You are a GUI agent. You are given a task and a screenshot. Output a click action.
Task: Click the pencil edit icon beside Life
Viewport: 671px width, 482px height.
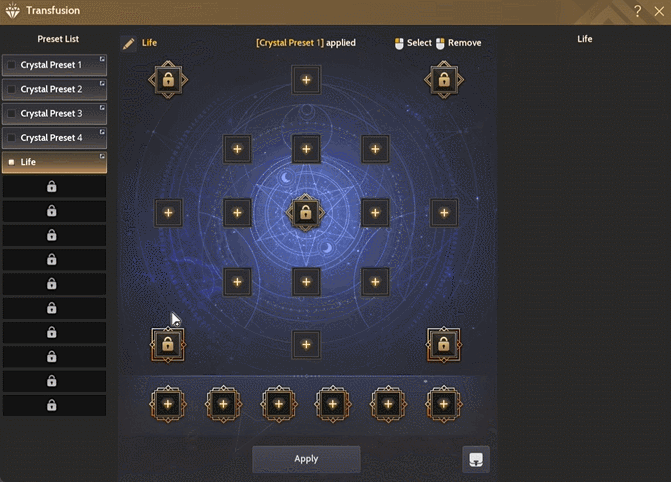[128, 43]
